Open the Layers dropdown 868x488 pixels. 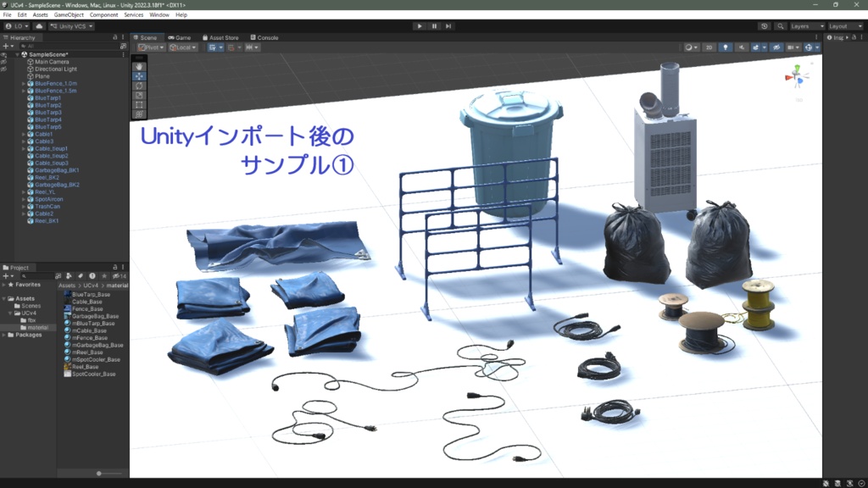point(807,26)
